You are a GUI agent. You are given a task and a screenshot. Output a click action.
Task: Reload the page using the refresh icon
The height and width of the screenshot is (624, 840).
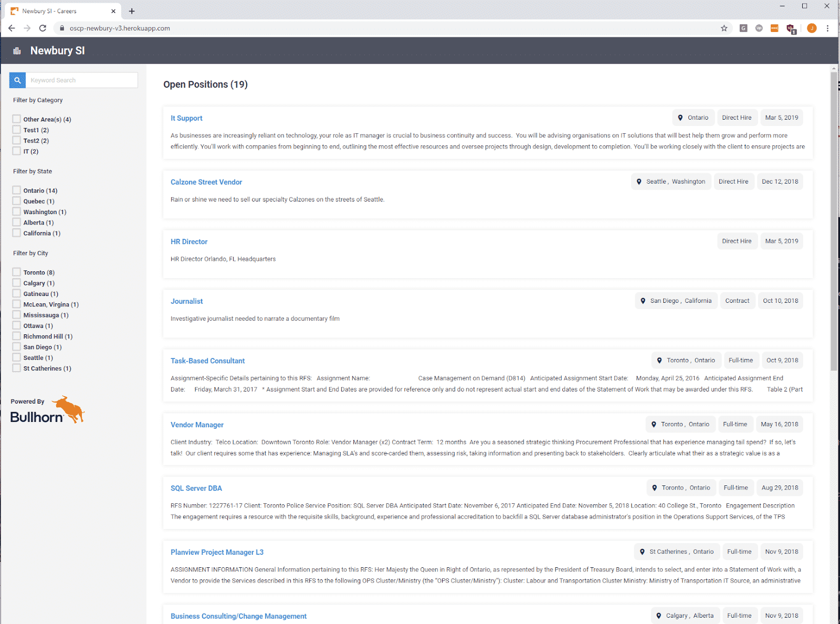click(43, 28)
